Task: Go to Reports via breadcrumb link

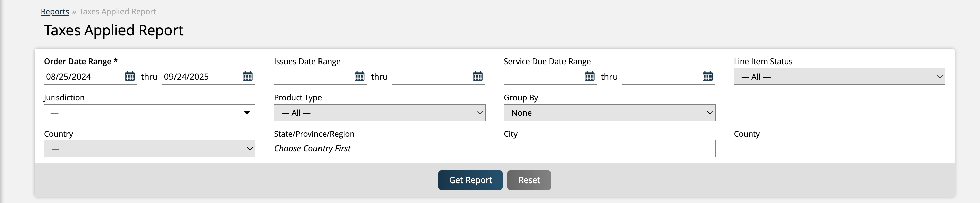Action: [55, 12]
